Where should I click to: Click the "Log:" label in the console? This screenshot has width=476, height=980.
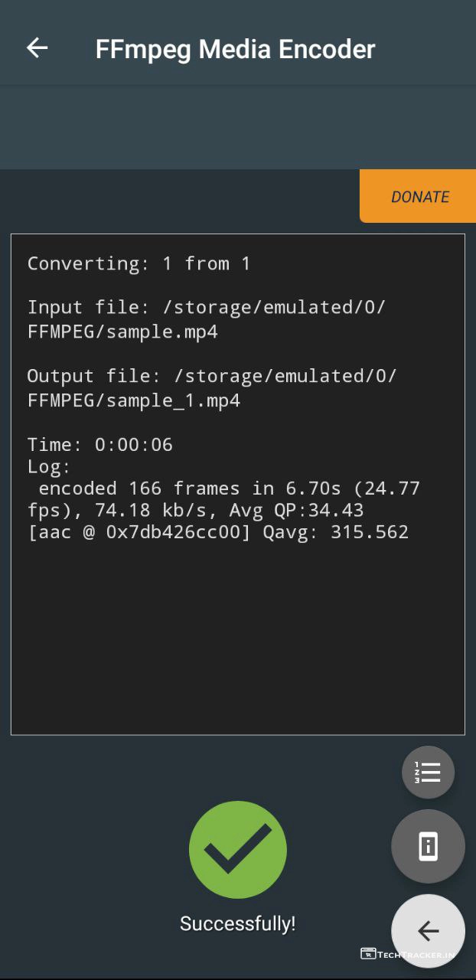pyautogui.click(x=49, y=467)
